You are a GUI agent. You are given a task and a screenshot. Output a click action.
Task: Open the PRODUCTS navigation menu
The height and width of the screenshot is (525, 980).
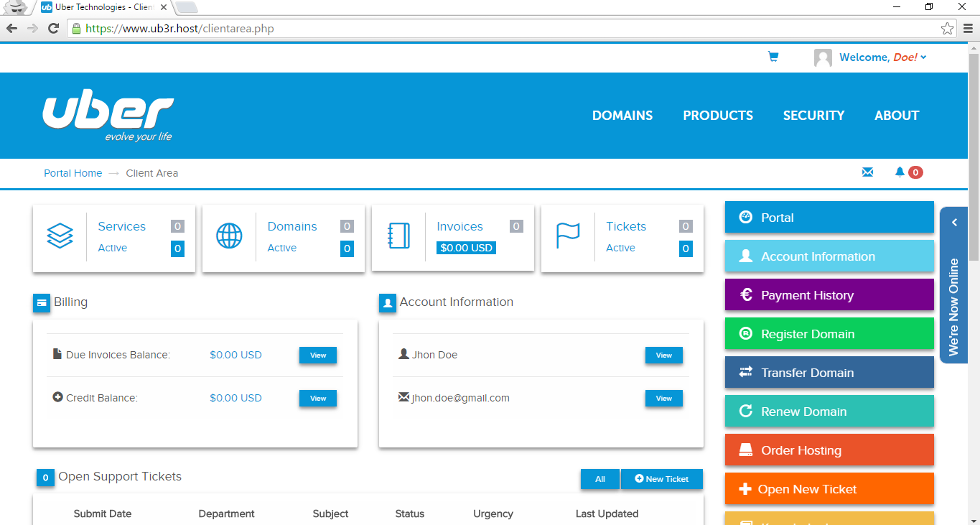click(717, 116)
